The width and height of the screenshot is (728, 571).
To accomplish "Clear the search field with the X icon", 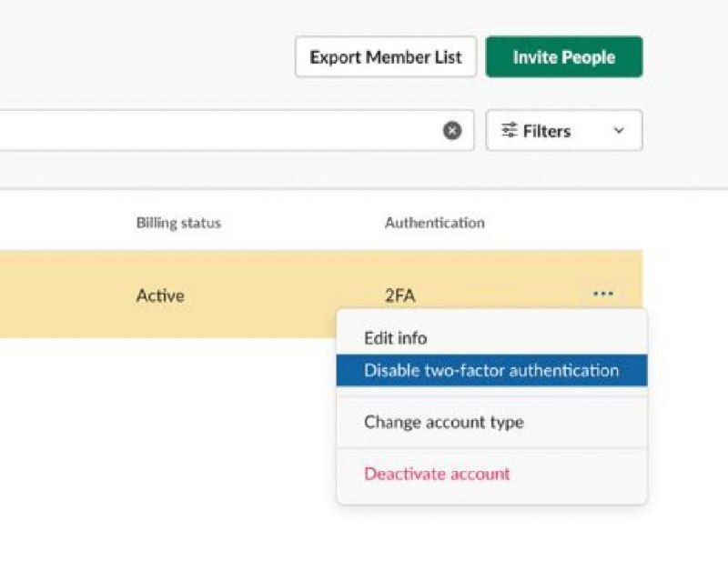I will click(452, 131).
